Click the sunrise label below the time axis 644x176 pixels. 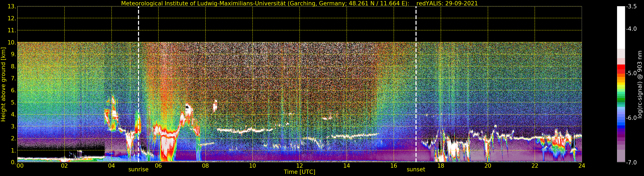point(138,170)
